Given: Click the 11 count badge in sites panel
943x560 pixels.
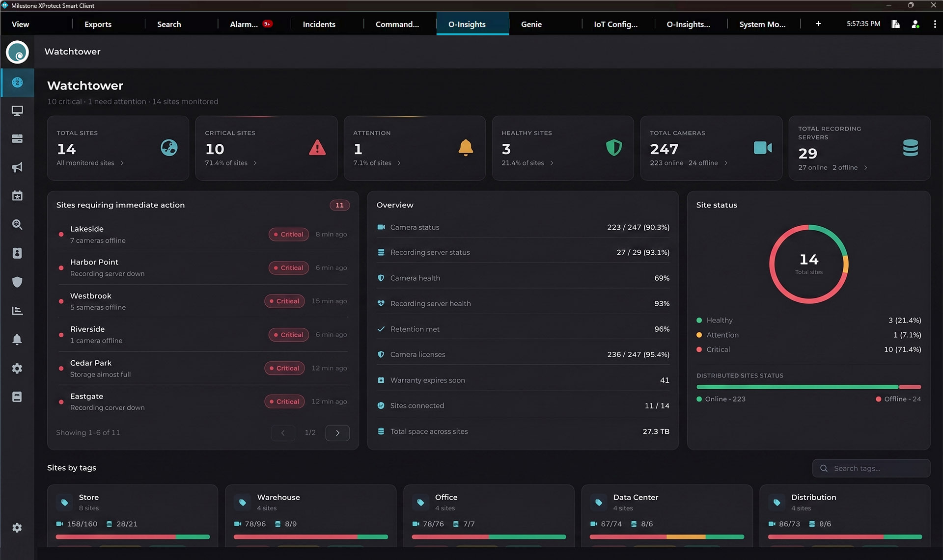Looking at the screenshot, I should pyautogui.click(x=339, y=205).
